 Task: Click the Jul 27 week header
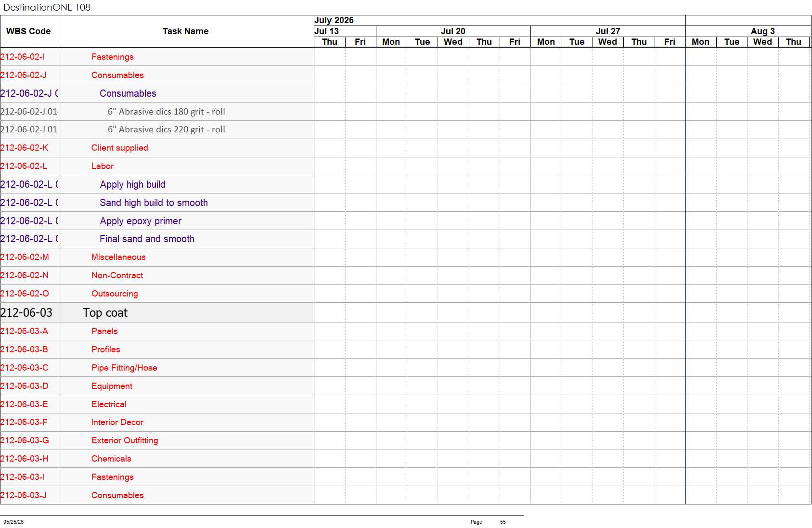coord(608,31)
